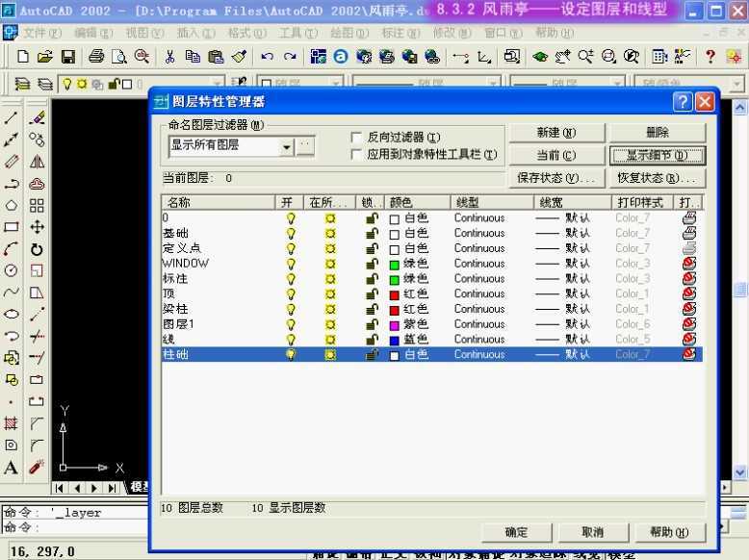
Task: Toggle freeze sun icon for layer WINDOW
Action: (330, 264)
